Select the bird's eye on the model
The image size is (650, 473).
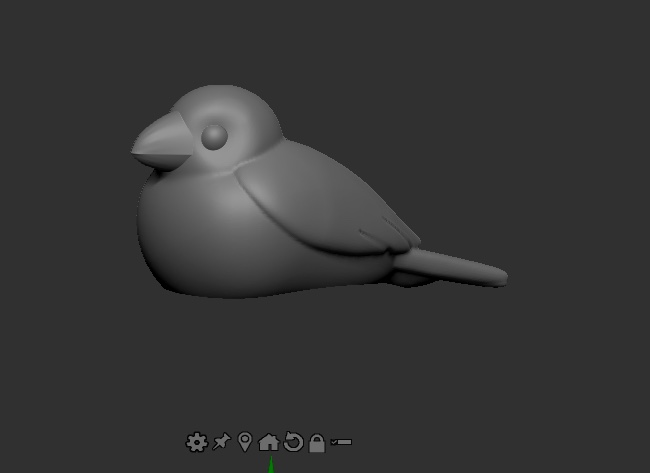pos(214,136)
